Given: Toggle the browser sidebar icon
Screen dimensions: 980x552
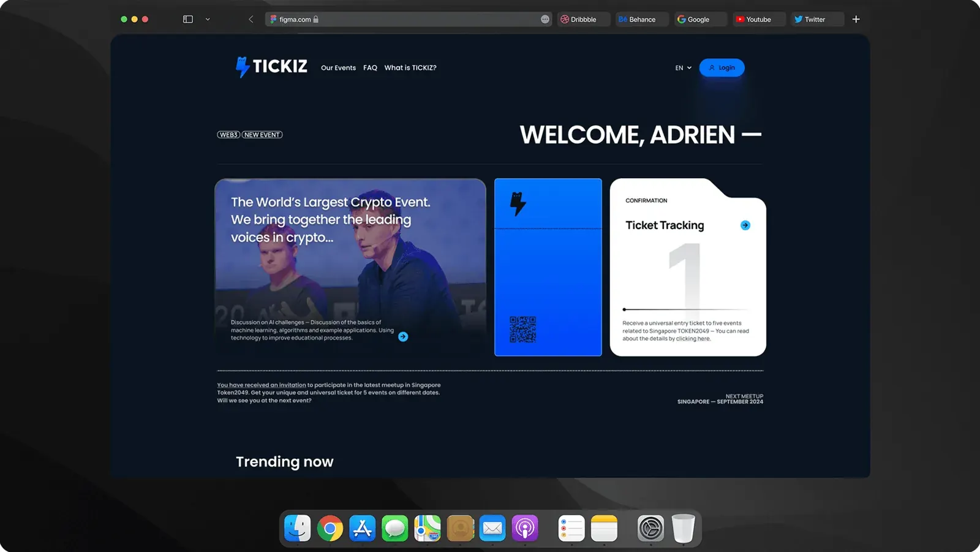Looking at the screenshot, I should [188, 19].
